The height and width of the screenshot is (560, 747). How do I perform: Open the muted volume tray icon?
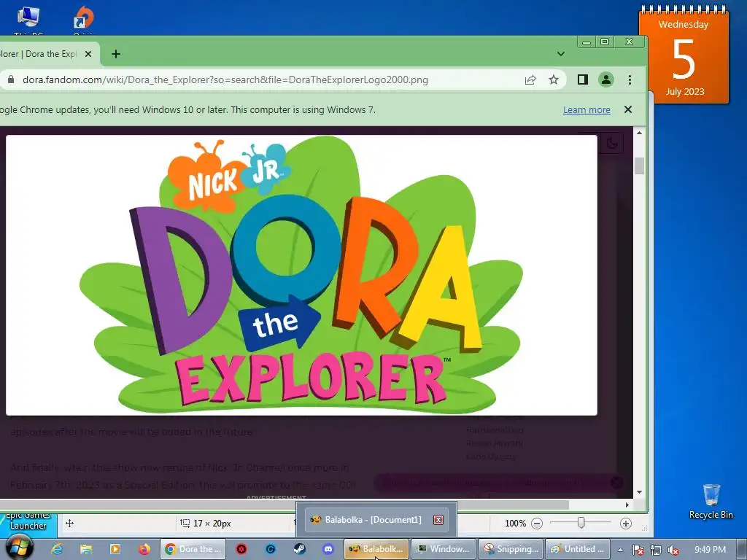673,550
